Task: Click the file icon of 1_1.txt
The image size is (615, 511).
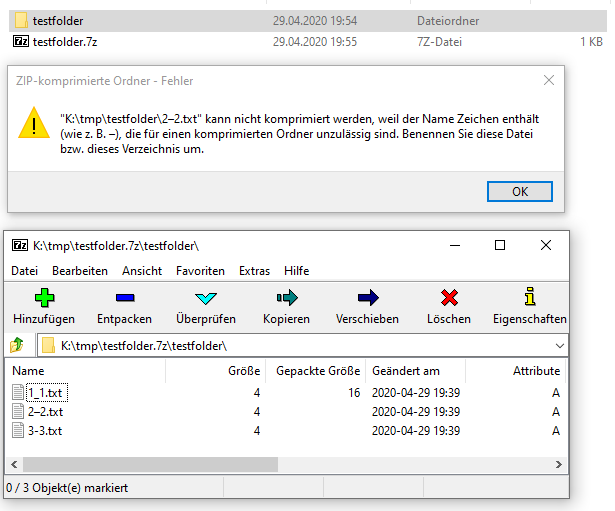Action: click(x=18, y=392)
